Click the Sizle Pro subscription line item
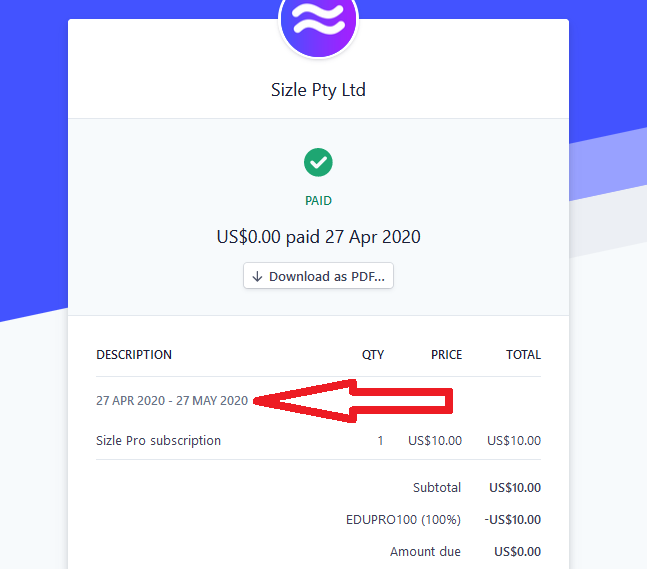Screen dimensions: 647x569 pos(159,441)
